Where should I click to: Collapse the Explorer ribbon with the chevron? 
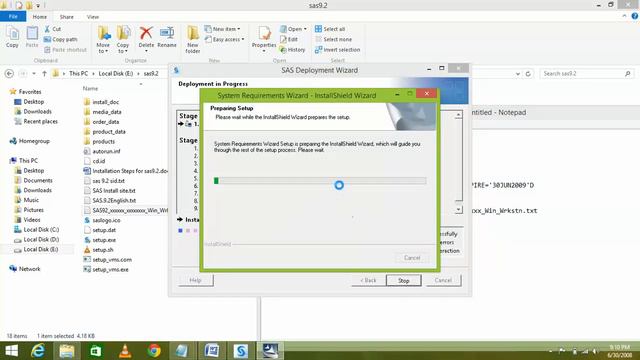click(624, 16)
